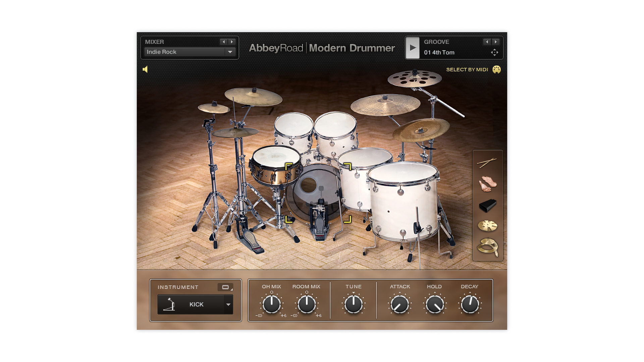Toggle the instrument MIDI chip button
Viewport: 644px width, 362px height.
[x=225, y=287]
